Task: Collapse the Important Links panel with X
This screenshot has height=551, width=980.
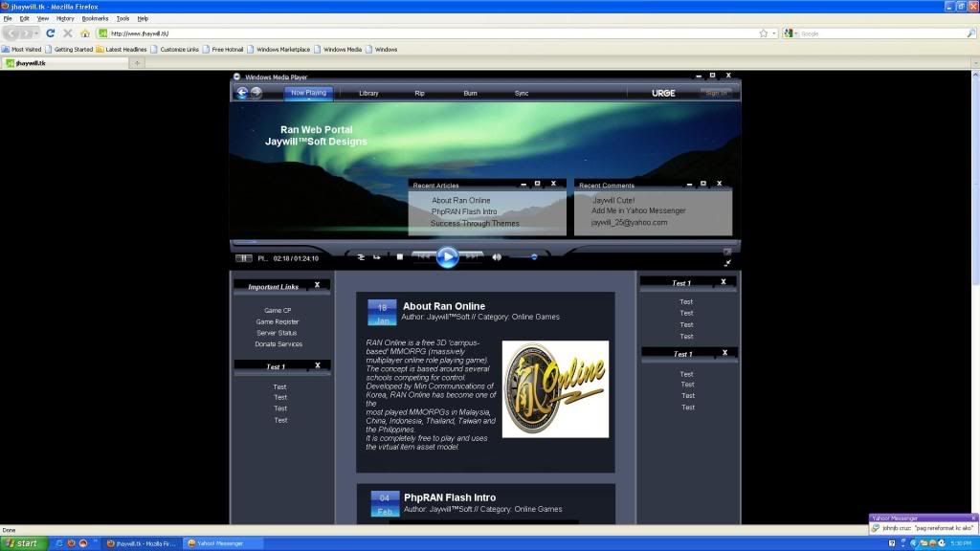Action: coord(318,284)
